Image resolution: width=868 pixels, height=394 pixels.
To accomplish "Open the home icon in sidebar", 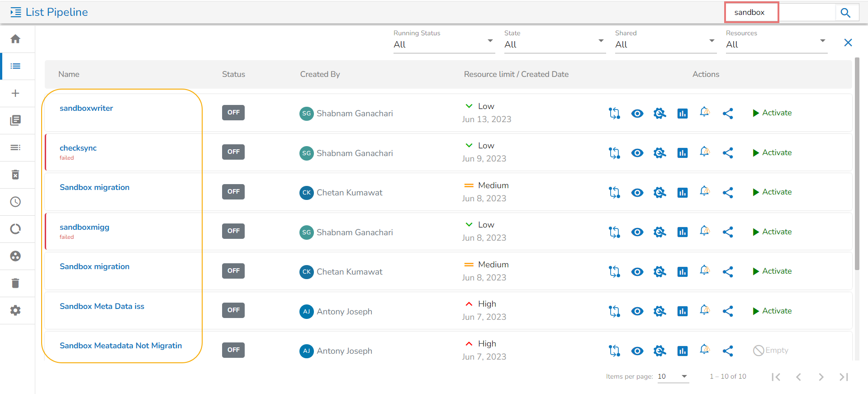I will coord(15,39).
